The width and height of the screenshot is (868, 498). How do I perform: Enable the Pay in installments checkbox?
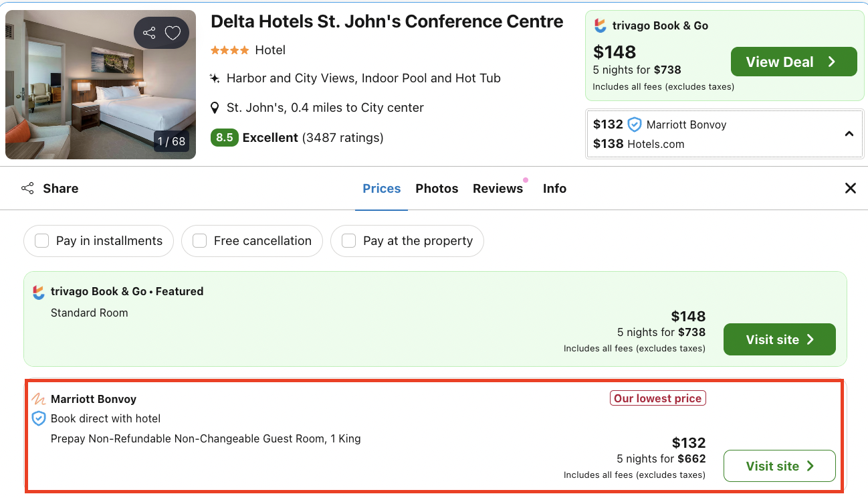click(42, 241)
